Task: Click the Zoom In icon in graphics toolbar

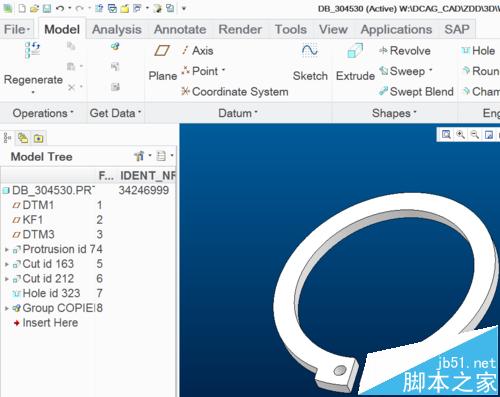Action: [461, 134]
